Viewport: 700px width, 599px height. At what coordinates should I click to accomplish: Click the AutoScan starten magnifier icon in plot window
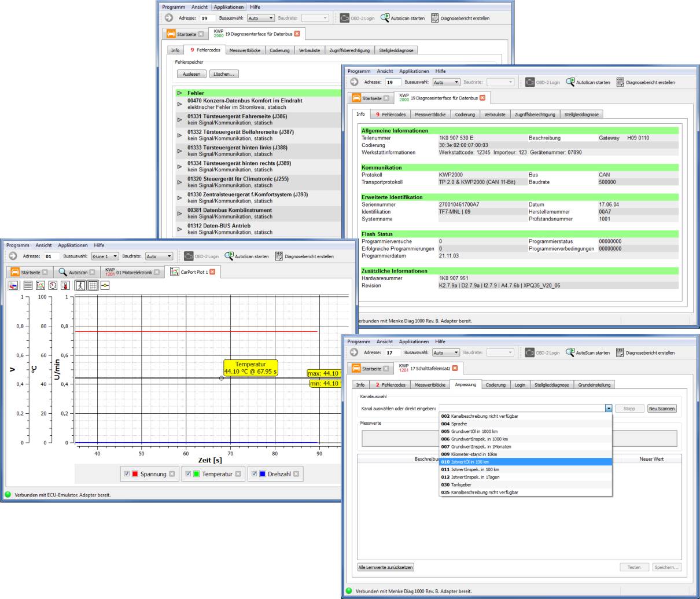229,256
